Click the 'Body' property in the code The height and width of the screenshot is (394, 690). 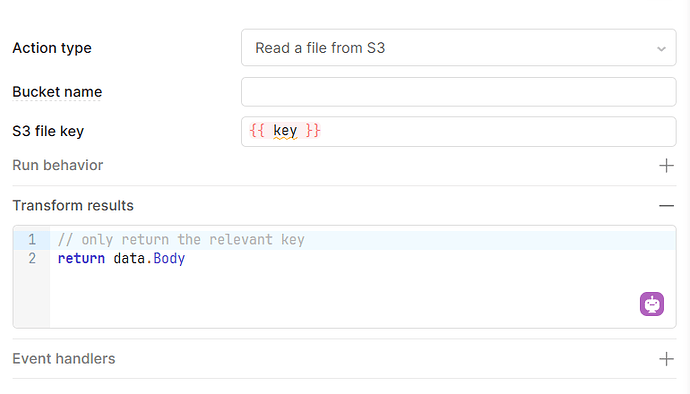click(169, 258)
